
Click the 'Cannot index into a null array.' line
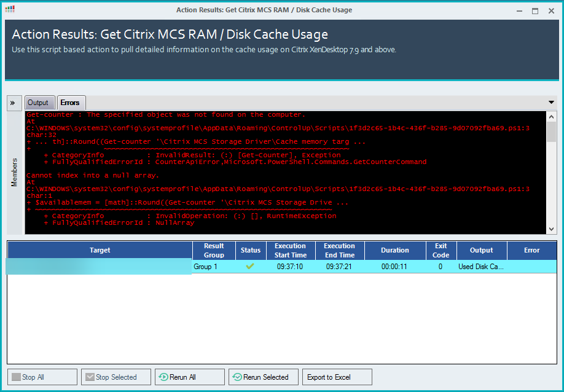click(92, 176)
